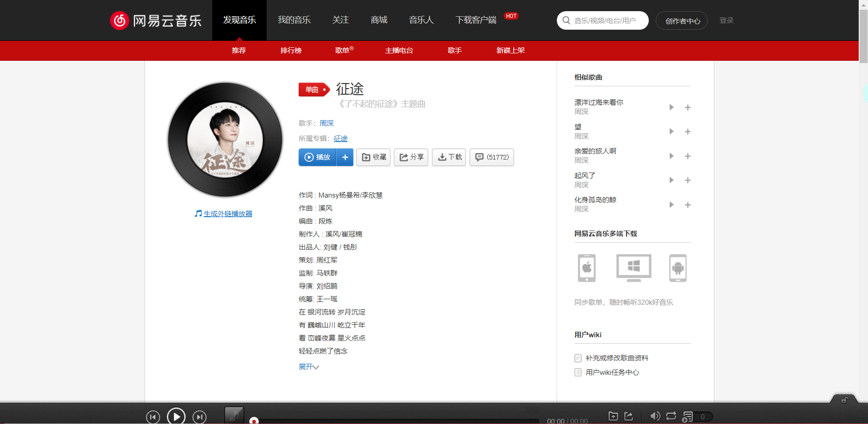Toggle the player bar lock
The height and width of the screenshot is (424, 868).
844,400
